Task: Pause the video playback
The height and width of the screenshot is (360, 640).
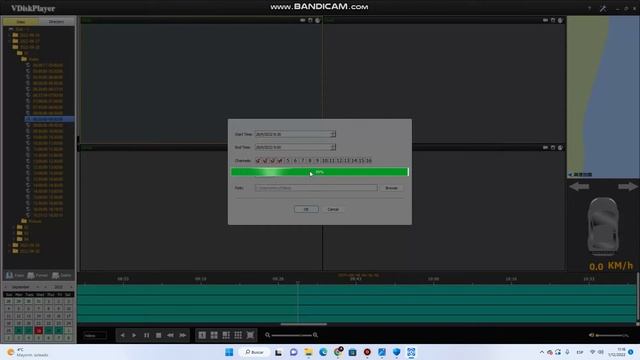Action: coord(146,335)
